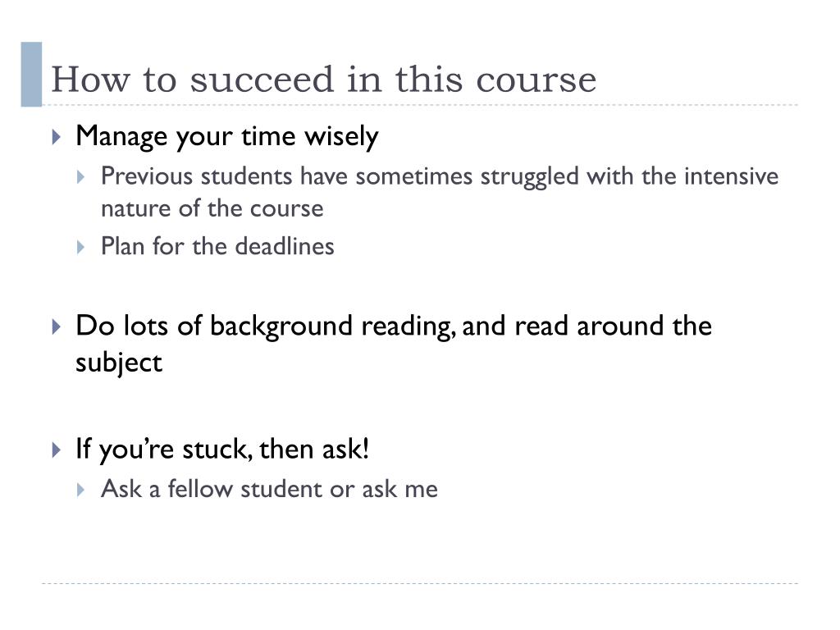Click the blue accent bar left of the title

pos(31,75)
